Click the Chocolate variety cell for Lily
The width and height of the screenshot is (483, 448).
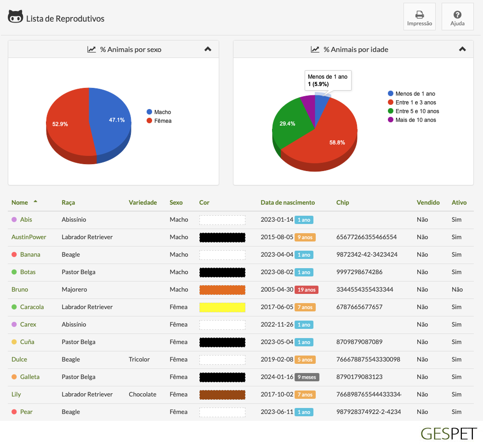click(142, 394)
